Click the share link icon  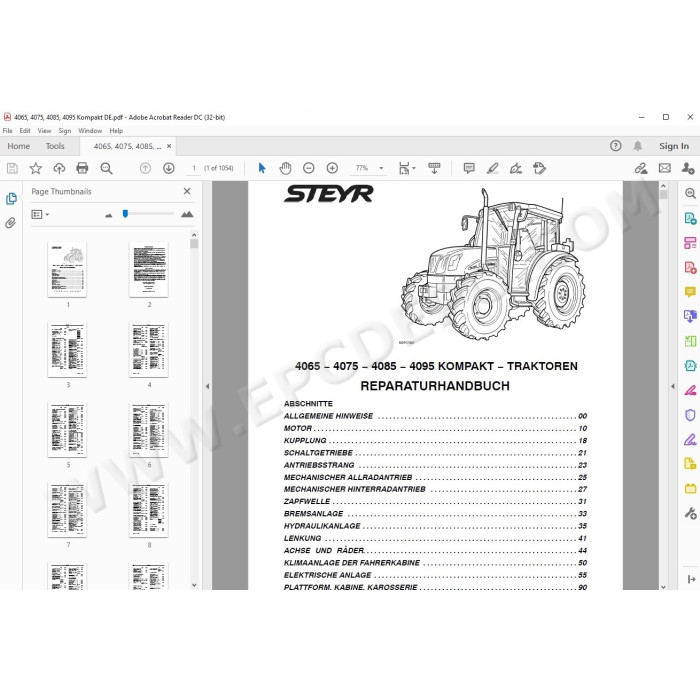[x=641, y=168]
